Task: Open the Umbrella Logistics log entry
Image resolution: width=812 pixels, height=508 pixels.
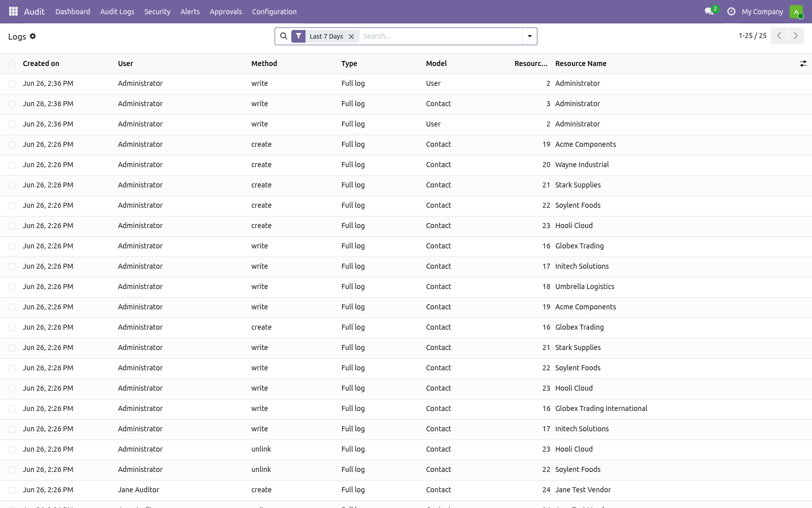Action: click(x=406, y=287)
